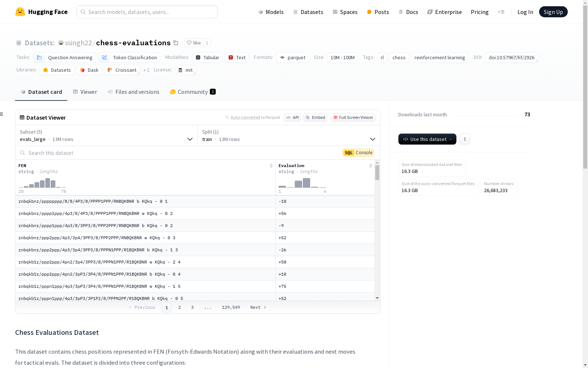Go to the Next page of rows
The height and width of the screenshot is (368, 588).
pos(258,307)
